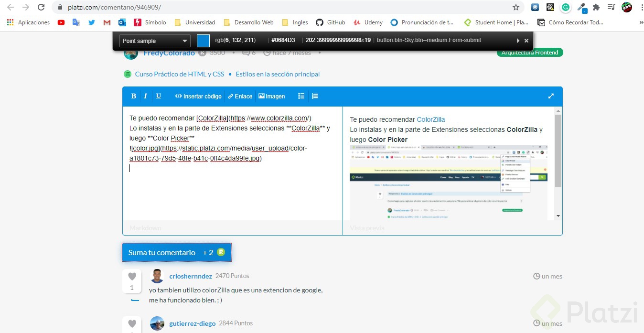The image size is (644, 333).
Task: Open the Chrome extensions puzzle icon
Action: pos(596,7)
